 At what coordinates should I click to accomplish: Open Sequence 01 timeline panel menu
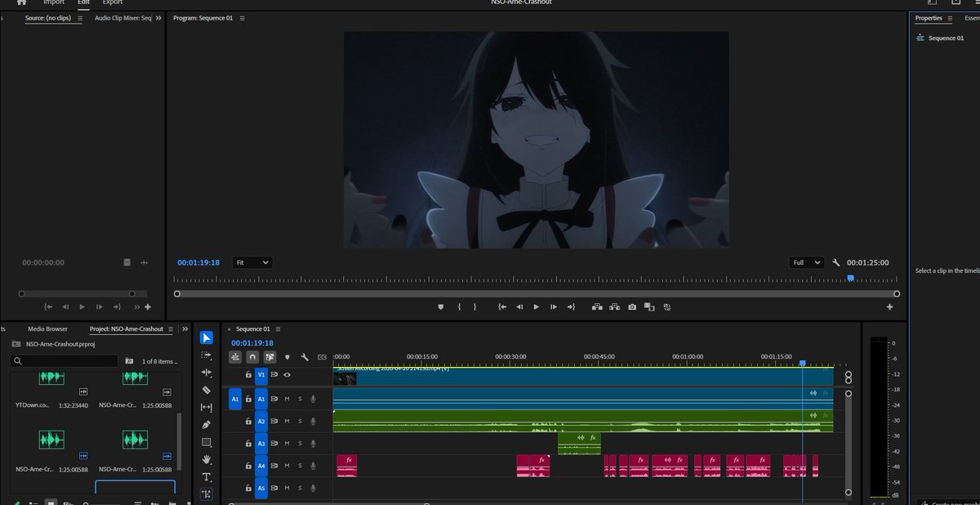278,328
